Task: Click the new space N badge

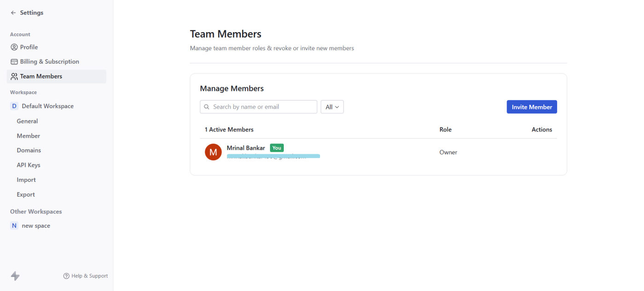Action: point(14,226)
